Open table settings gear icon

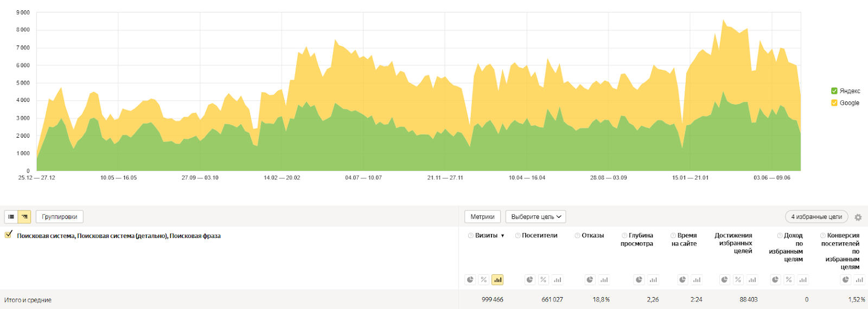pyautogui.click(x=858, y=217)
